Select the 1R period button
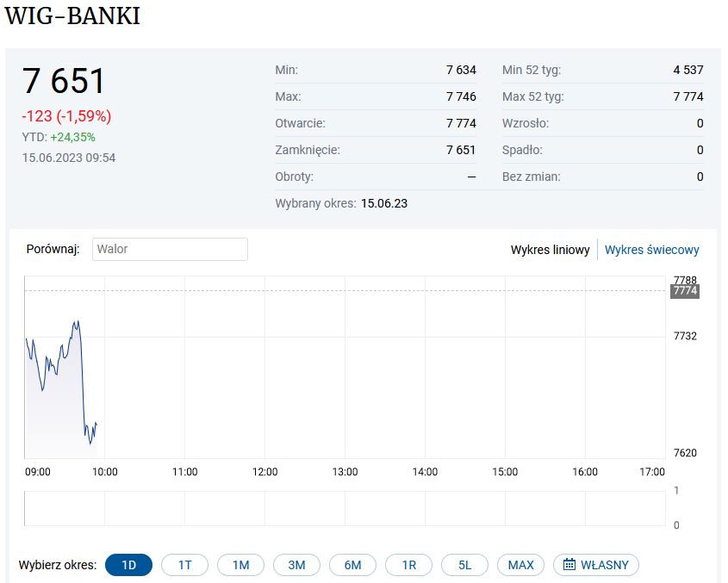The width and height of the screenshot is (728, 583). (408, 565)
